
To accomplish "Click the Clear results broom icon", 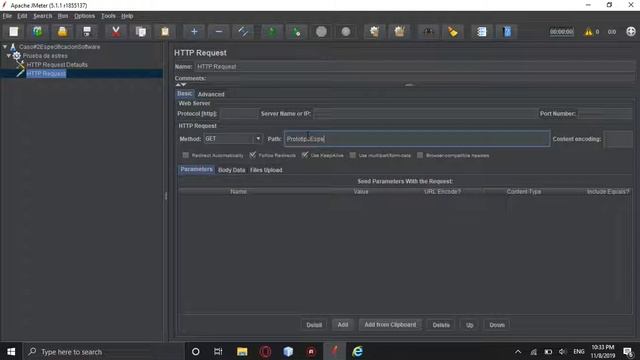I will [374, 31].
